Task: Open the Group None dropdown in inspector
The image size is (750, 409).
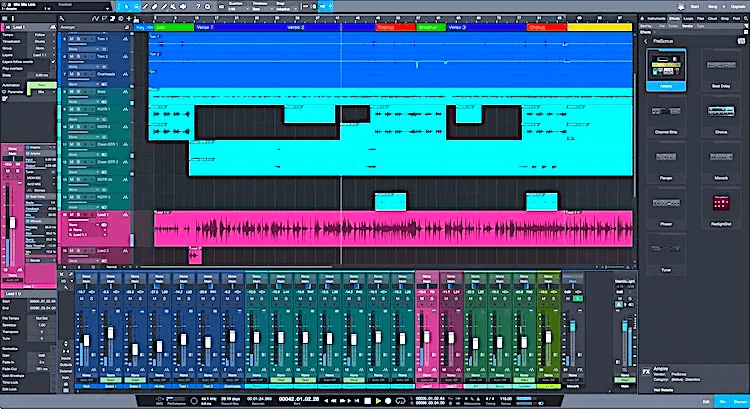Action: tap(41, 48)
